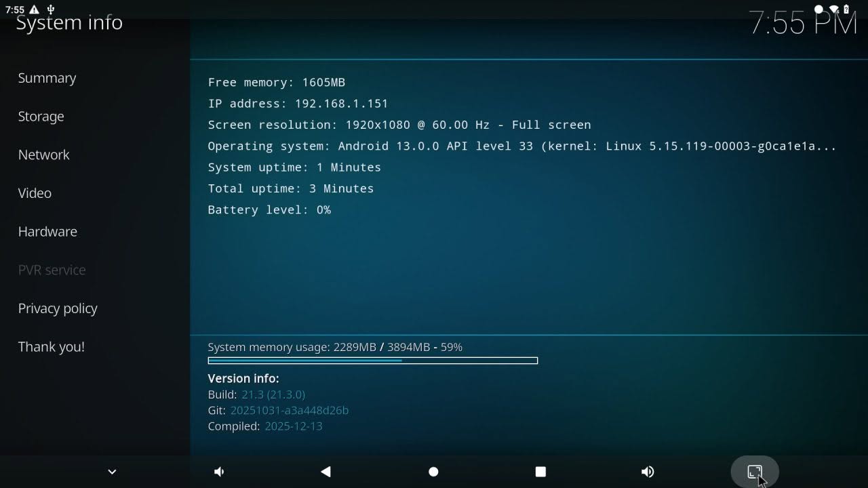This screenshot has width=868, height=488.
Task: Click Git hash 20251031-a3a448d26b
Action: click(x=290, y=411)
